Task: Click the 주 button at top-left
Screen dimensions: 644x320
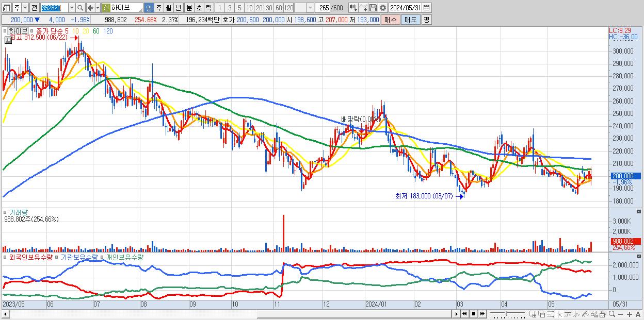Action: coord(17,8)
